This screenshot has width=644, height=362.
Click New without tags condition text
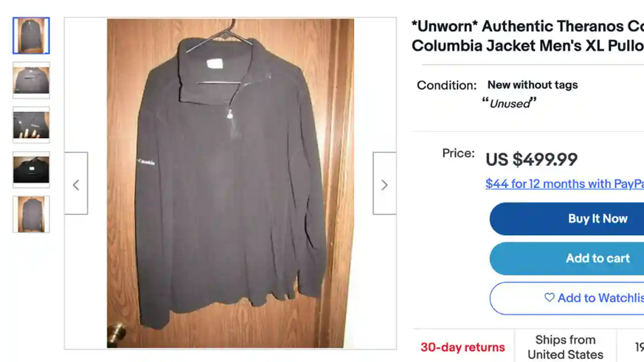point(533,85)
